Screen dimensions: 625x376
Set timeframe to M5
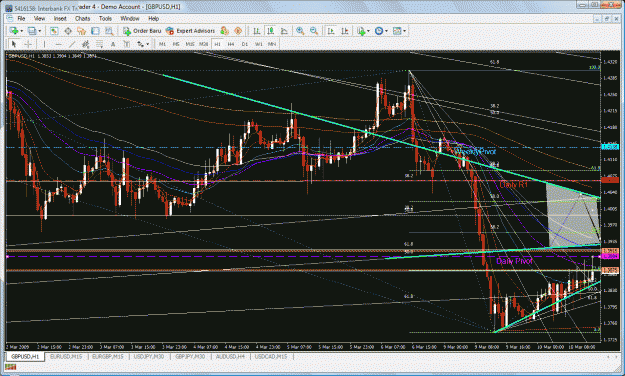176,44
